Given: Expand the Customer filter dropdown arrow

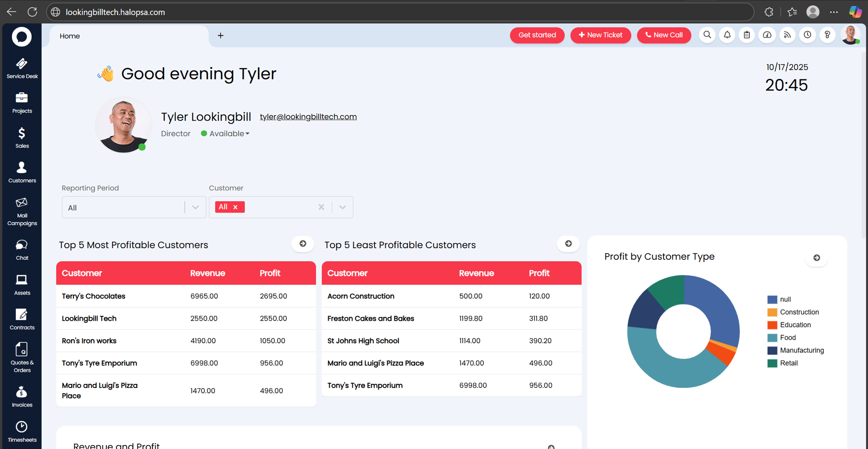Looking at the screenshot, I should [342, 207].
